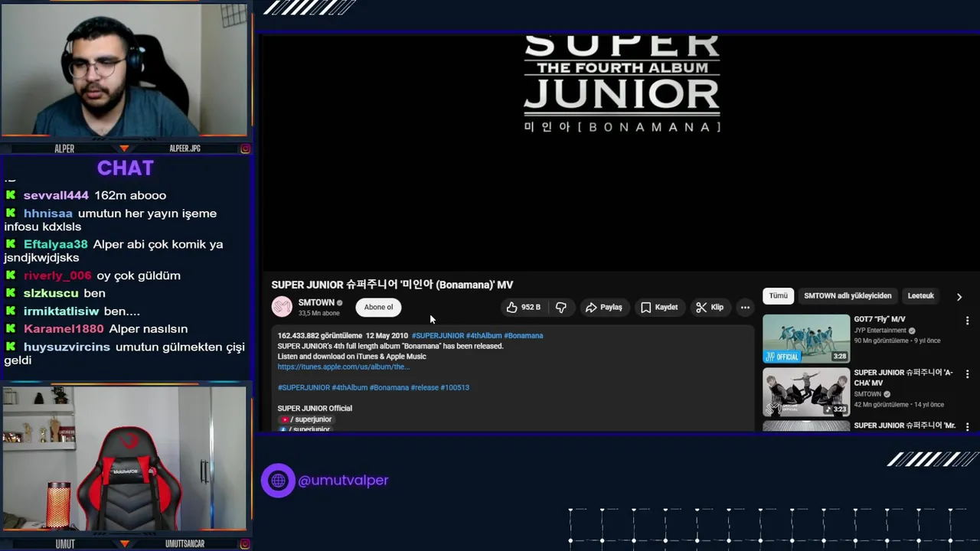This screenshot has width=980, height=551.
Task: Click the GOT7 "Fly" M/V title
Action: pos(880,319)
